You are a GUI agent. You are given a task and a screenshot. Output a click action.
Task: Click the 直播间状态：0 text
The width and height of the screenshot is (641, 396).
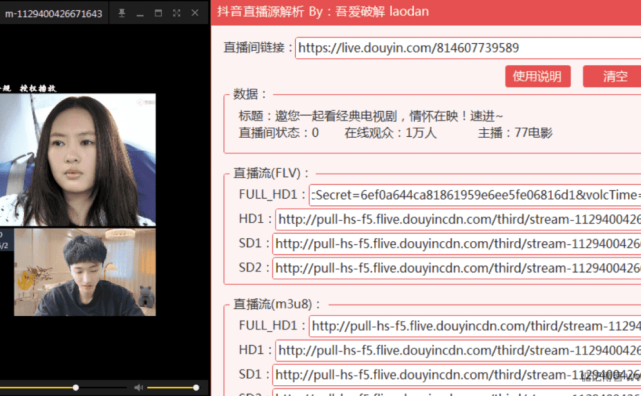click(278, 133)
